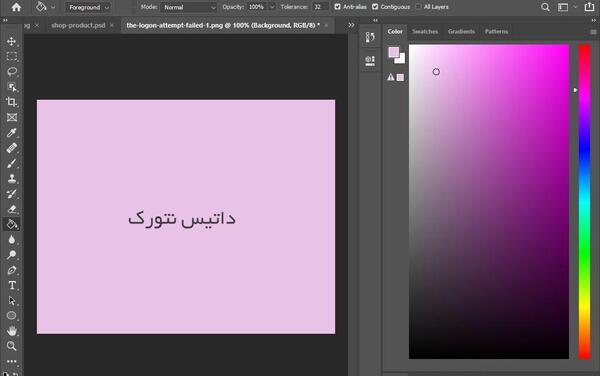Click the background color swatch in Color panel
The image size is (600, 376).
tap(401, 60)
